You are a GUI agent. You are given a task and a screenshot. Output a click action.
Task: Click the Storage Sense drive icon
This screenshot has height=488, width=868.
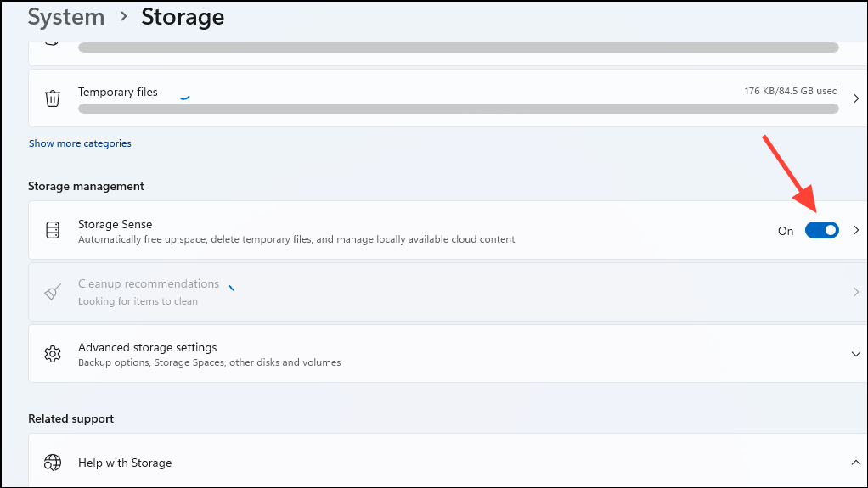53,230
